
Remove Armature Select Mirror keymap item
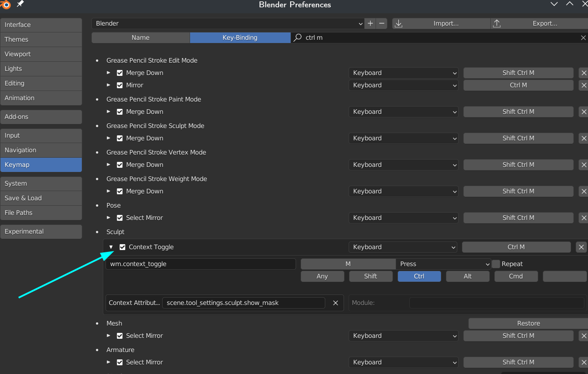click(583, 362)
